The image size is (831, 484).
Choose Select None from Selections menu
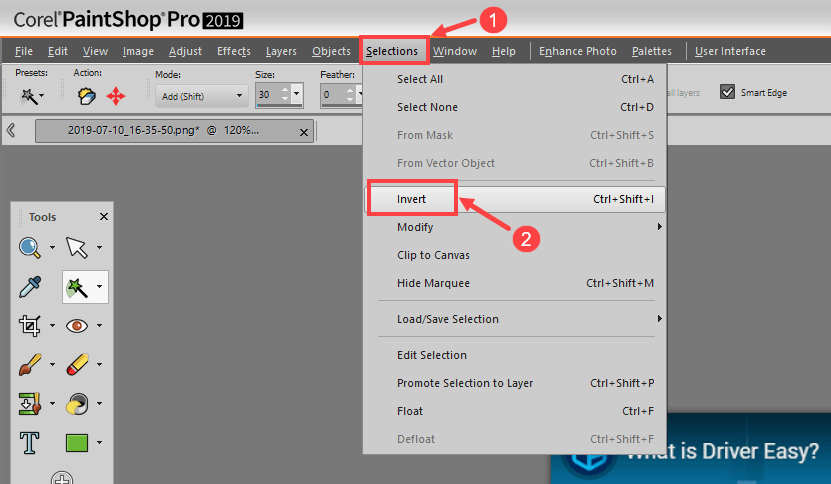(x=515, y=107)
